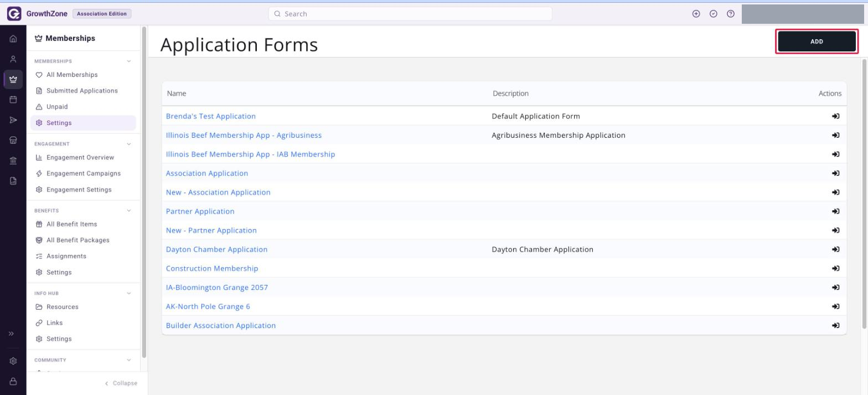Select the Memberships crown icon in left rail

point(13,80)
